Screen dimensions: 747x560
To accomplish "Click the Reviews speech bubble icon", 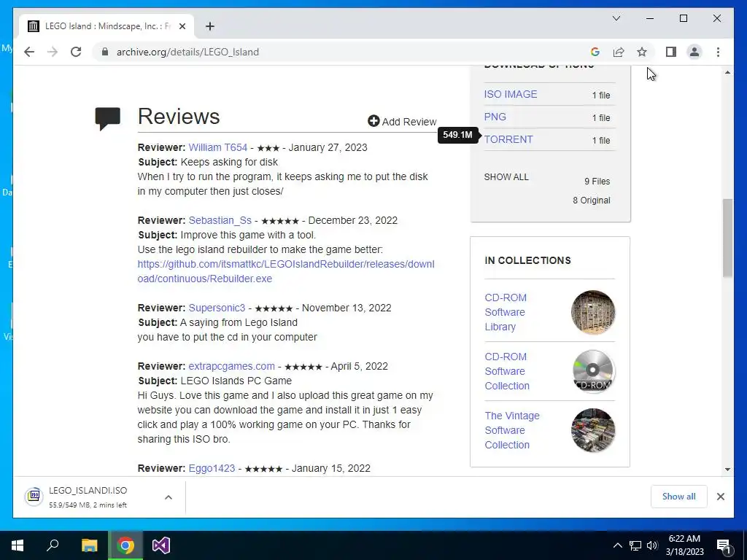I will (x=108, y=119).
